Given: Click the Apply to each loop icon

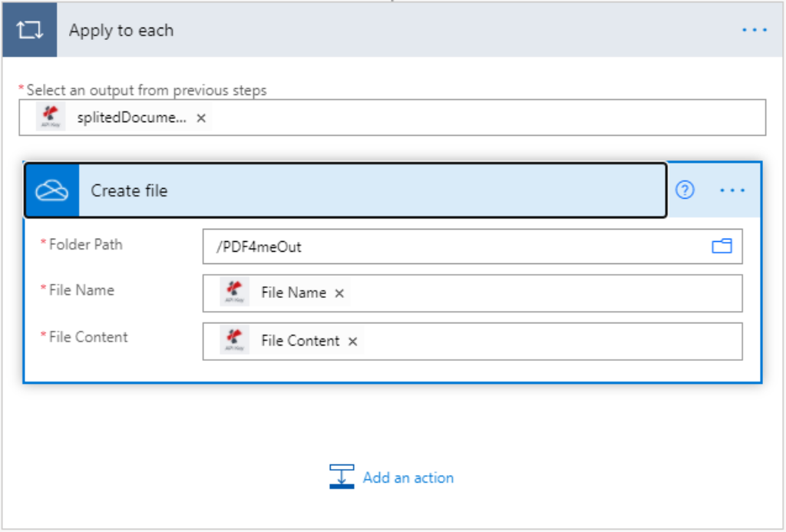Looking at the screenshot, I should (x=29, y=31).
